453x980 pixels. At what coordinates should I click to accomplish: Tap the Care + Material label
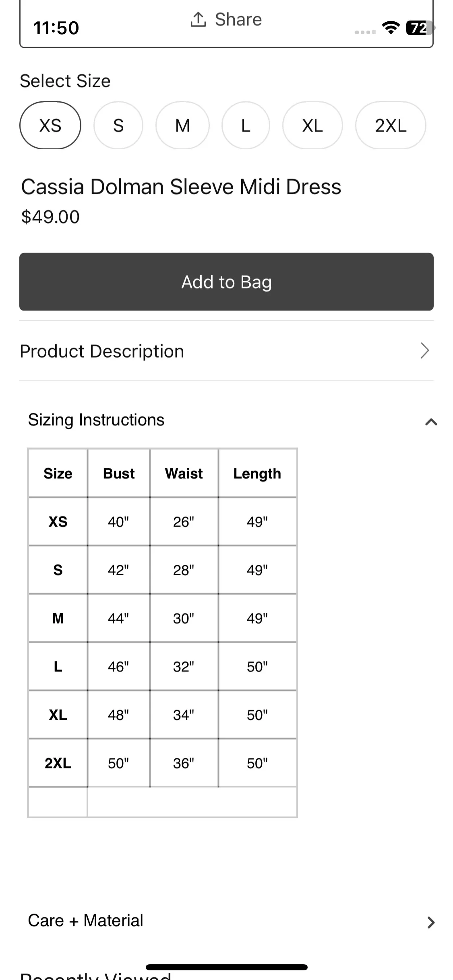tap(85, 920)
